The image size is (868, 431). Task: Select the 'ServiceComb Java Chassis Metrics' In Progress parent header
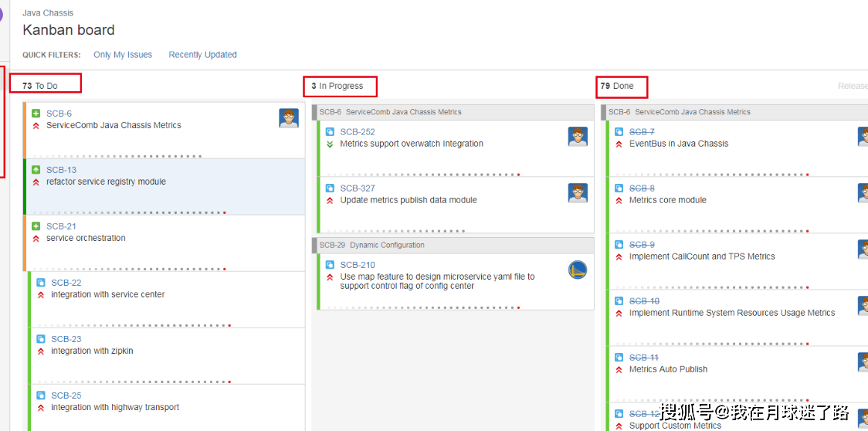[x=453, y=112]
